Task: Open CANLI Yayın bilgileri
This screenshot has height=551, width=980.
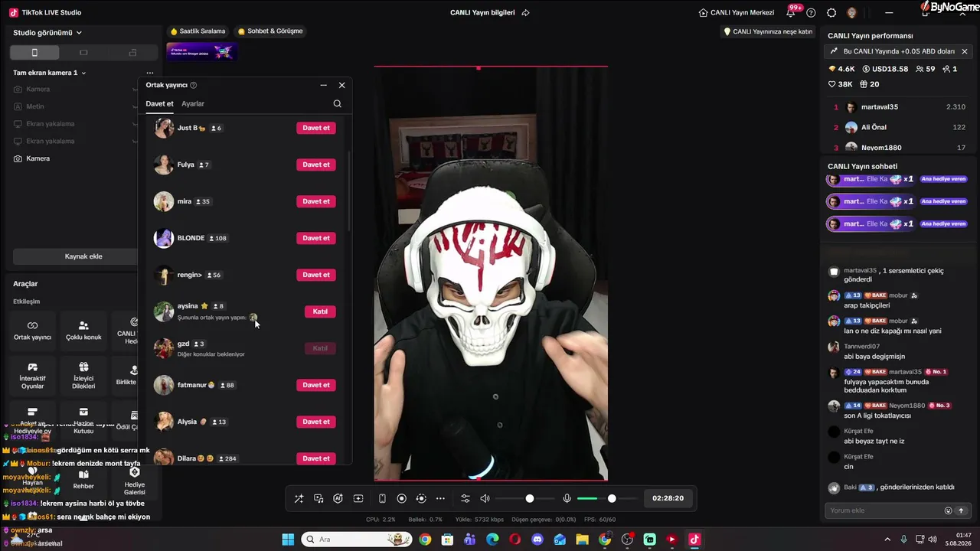Action: tap(482, 12)
